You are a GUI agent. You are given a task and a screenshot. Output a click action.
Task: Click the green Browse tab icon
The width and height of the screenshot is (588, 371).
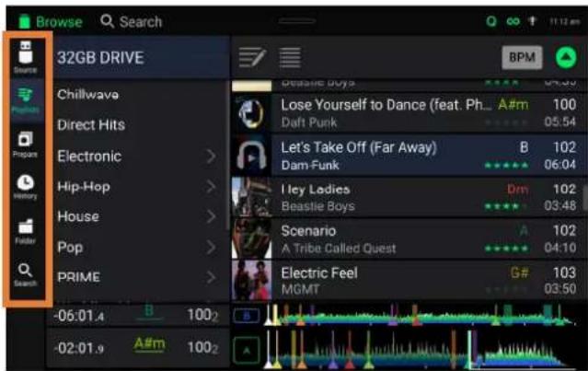pyautogui.click(x=24, y=22)
